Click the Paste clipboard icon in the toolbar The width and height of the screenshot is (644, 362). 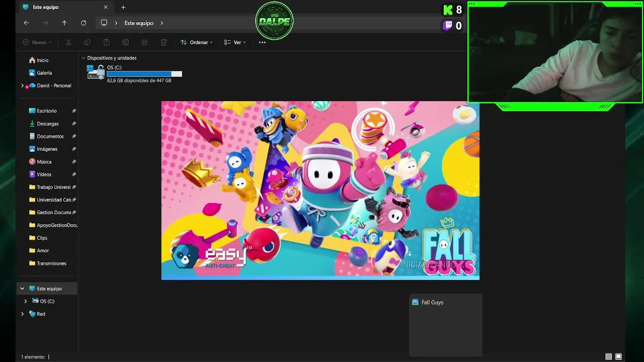point(106,42)
